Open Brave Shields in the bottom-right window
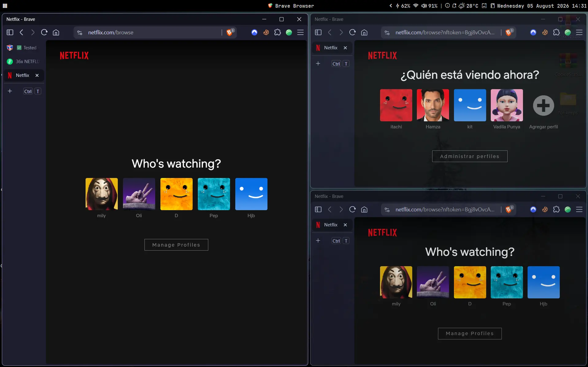 point(509,209)
